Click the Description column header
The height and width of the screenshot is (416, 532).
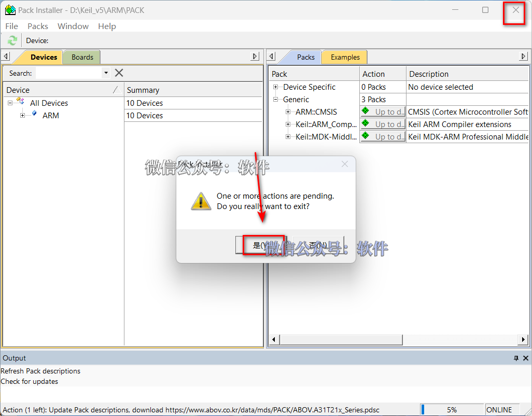468,74
